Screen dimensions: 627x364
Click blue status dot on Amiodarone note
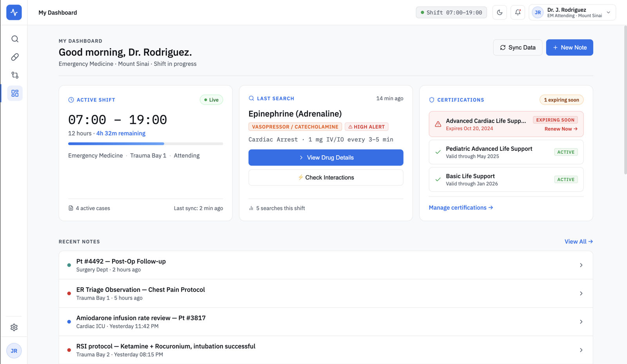click(69, 322)
